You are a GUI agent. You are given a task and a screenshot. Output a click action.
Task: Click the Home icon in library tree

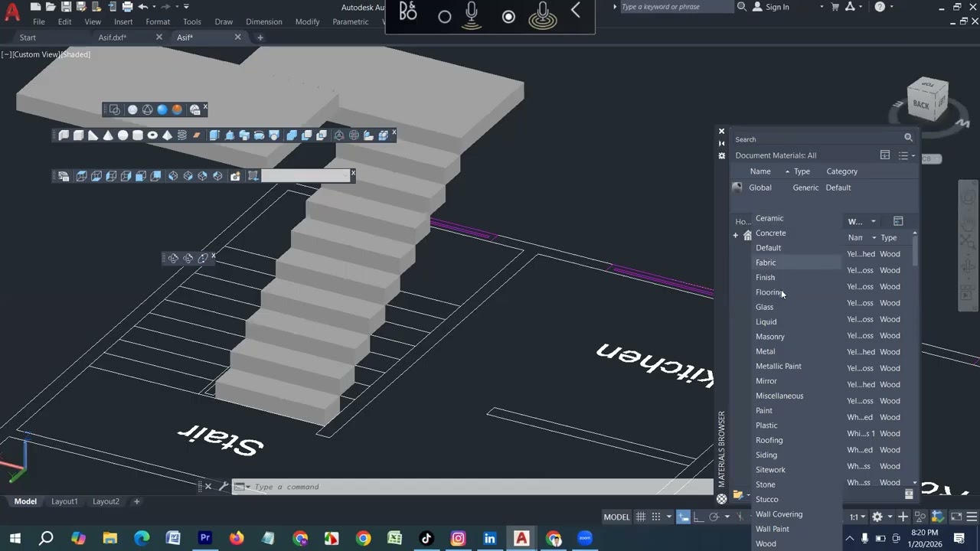point(747,236)
